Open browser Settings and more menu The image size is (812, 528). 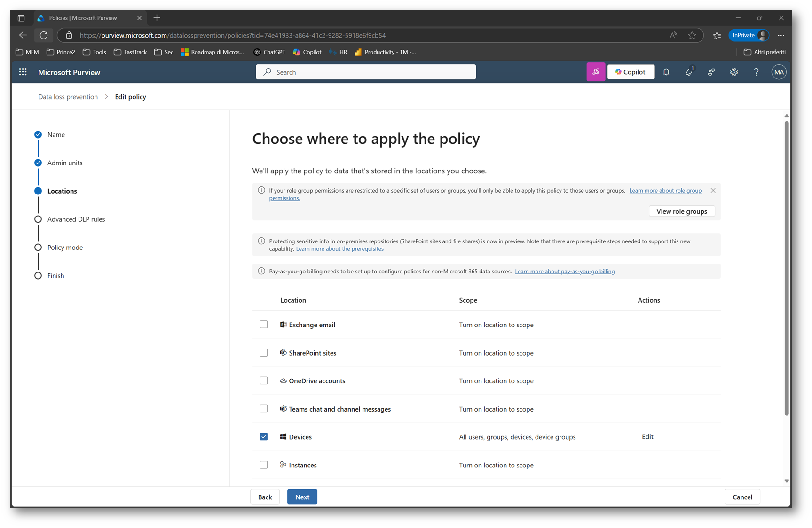tap(781, 35)
